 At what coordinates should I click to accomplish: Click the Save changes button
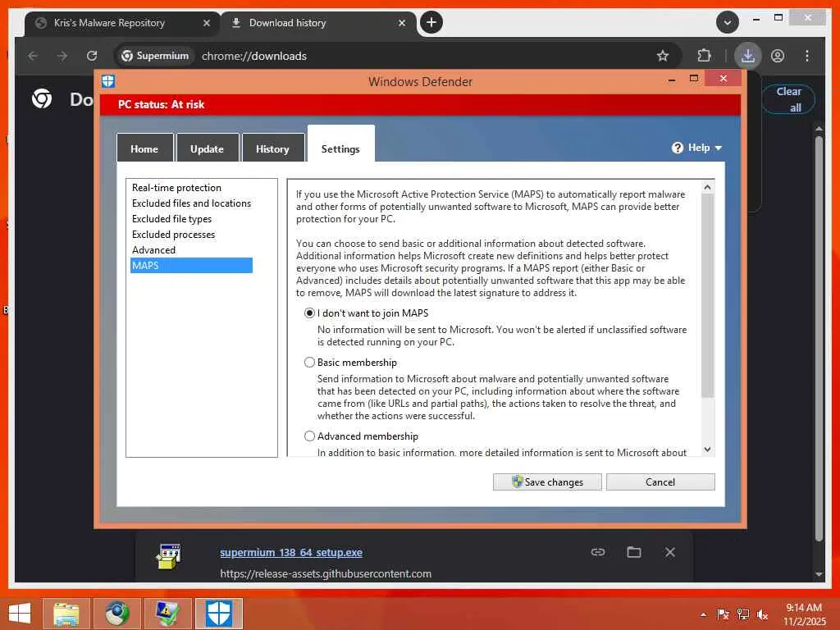click(547, 482)
